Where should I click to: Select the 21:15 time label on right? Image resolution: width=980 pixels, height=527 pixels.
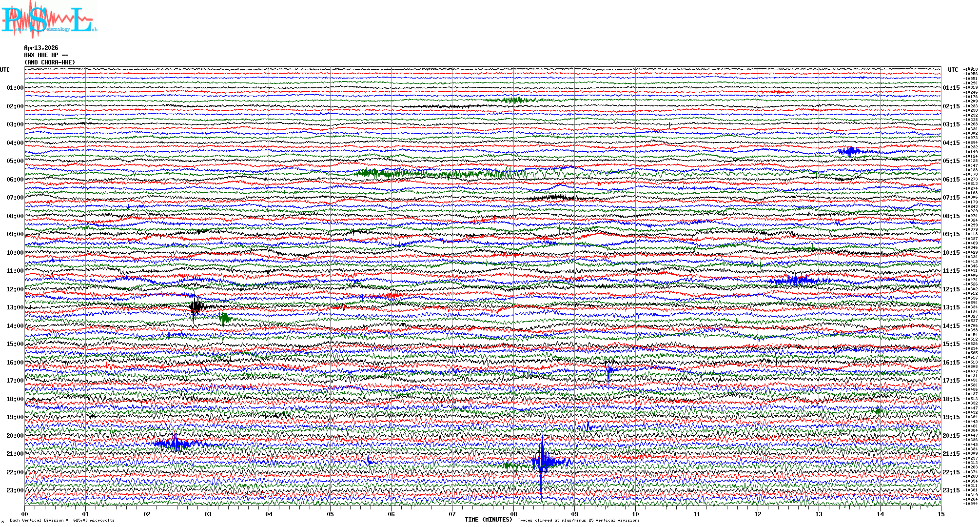pyautogui.click(x=951, y=454)
